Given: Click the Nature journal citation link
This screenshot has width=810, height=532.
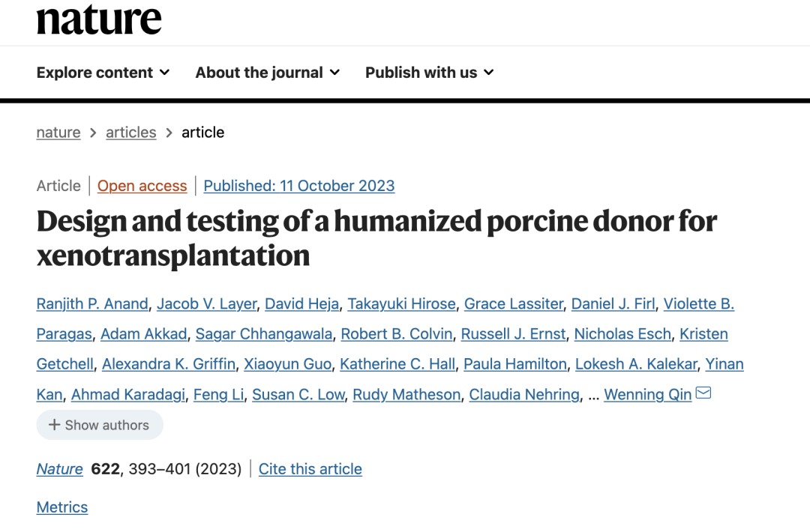Looking at the screenshot, I should click(59, 469).
